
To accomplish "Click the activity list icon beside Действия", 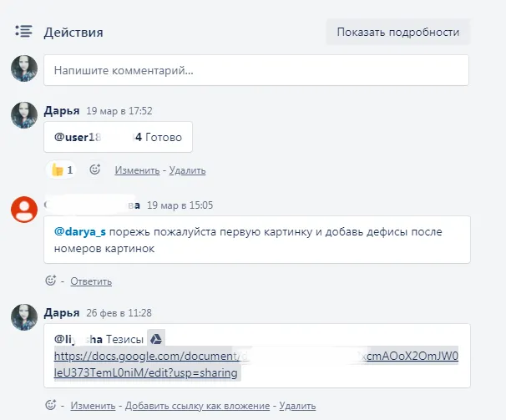I will click(x=23, y=32).
